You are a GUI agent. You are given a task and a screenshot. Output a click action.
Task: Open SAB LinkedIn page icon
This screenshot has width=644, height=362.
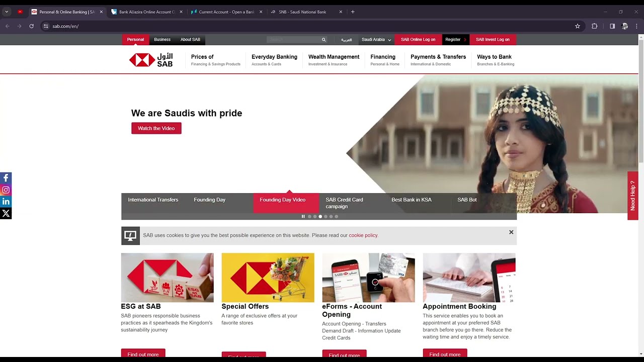tap(6, 202)
